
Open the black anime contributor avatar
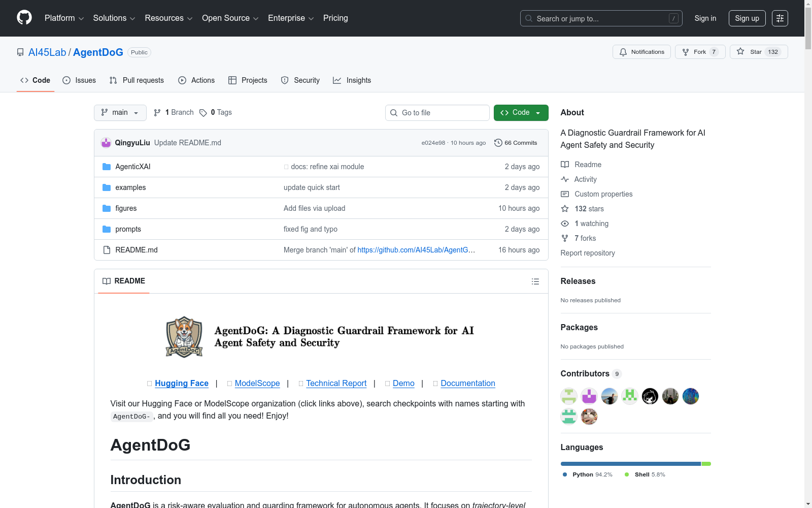[x=650, y=396]
